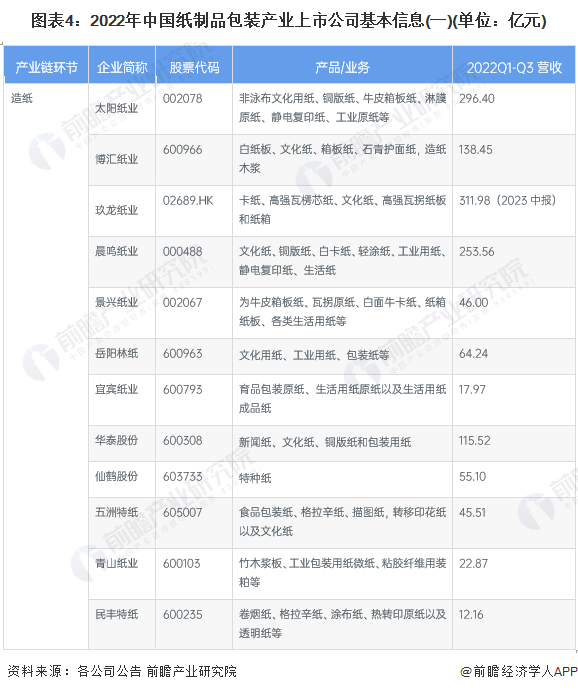Image resolution: width=578 pixels, height=692 pixels.
Task: Select the 股票代码 header cell
Action: pyautogui.click(x=194, y=67)
